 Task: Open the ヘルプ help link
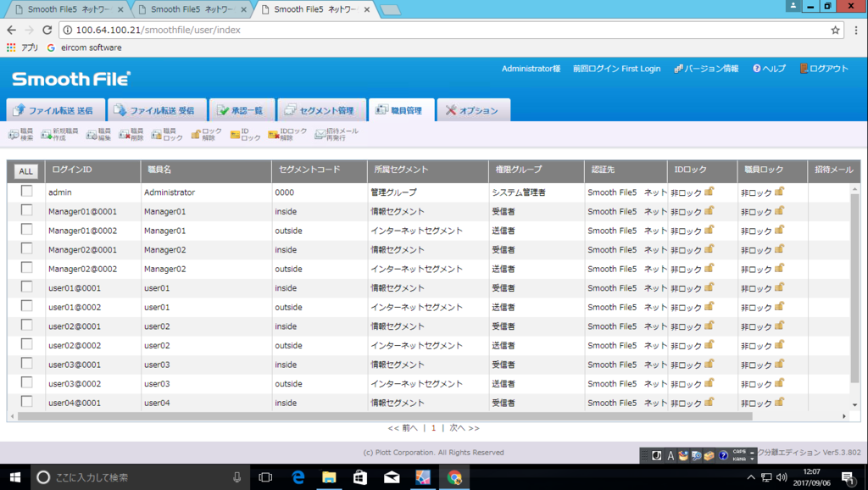769,69
